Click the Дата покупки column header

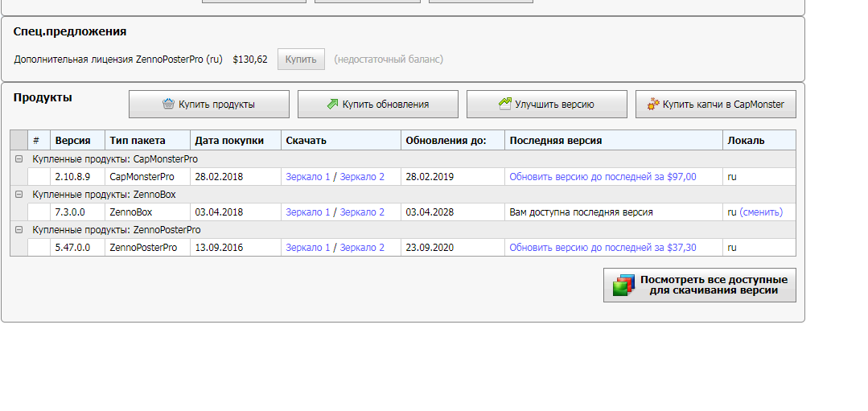[236, 141]
